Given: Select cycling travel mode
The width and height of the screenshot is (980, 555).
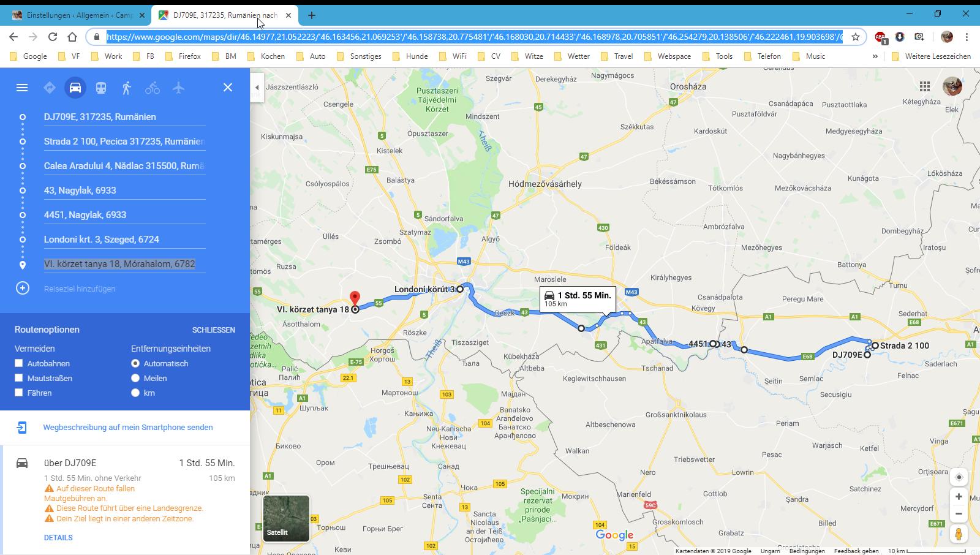Looking at the screenshot, I should [x=153, y=88].
